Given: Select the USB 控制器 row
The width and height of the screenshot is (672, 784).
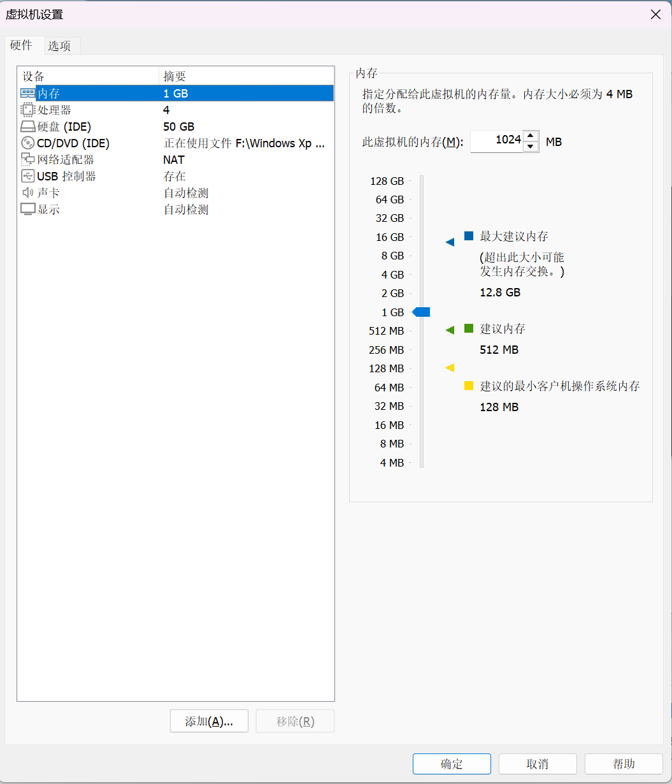Looking at the screenshot, I should coord(176,176).
